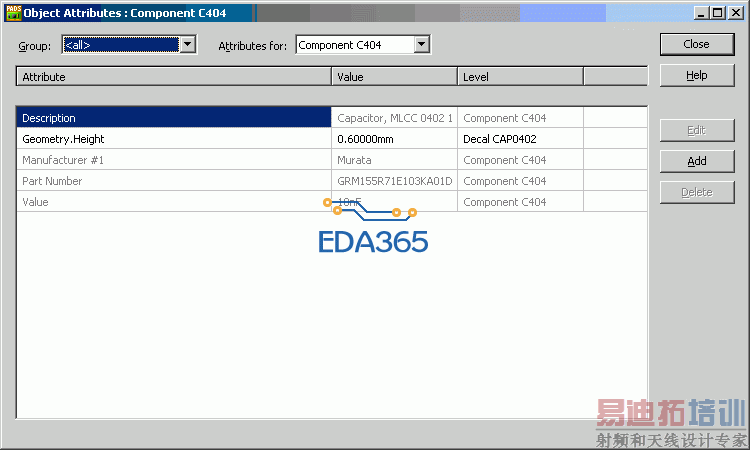The image size is (750, 450).
Task: Click the GRM155R71E103KA01D value cell
Action: coord(395,181)
